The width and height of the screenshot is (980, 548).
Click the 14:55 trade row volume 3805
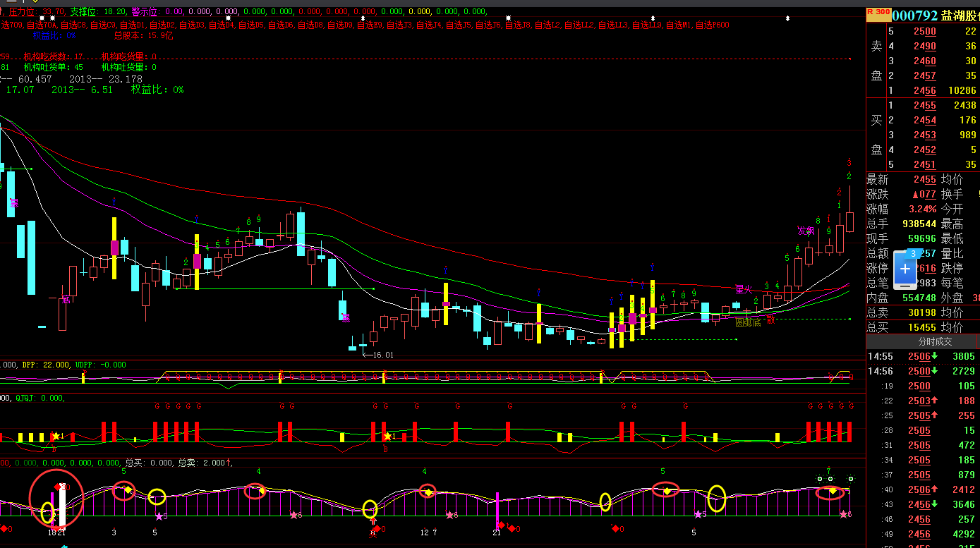pos(964,356)
